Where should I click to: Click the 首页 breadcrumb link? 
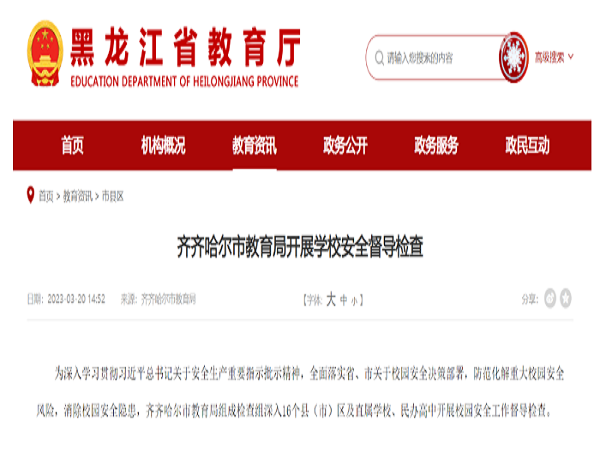point(46,196)
